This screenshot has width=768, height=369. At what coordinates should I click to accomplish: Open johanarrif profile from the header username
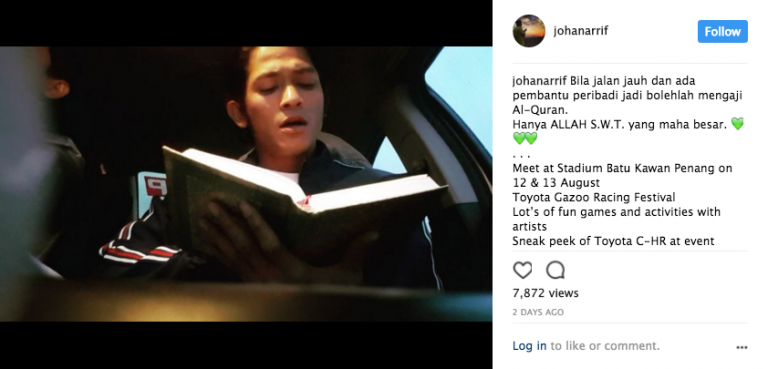pos(580,31)
